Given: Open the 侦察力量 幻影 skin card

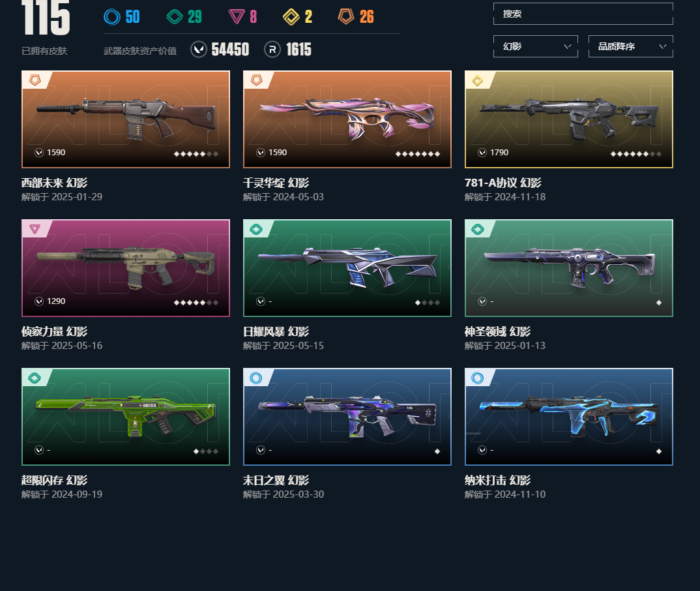Looking at the screenshot, I should (125, 268).
